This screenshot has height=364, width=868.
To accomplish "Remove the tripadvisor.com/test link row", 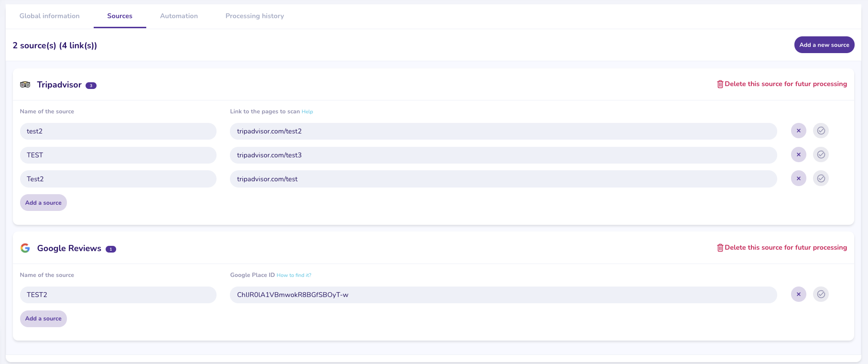I will tap(799, 178).
